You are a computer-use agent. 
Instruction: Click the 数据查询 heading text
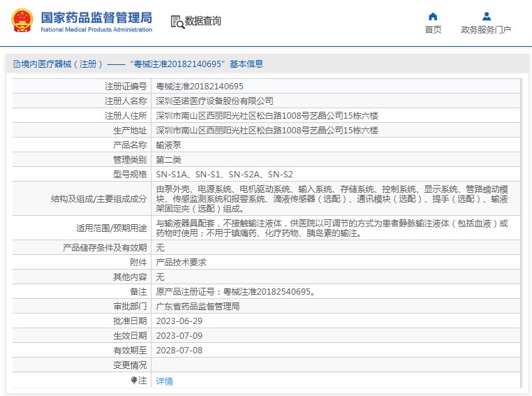click(x=203, y=22)
